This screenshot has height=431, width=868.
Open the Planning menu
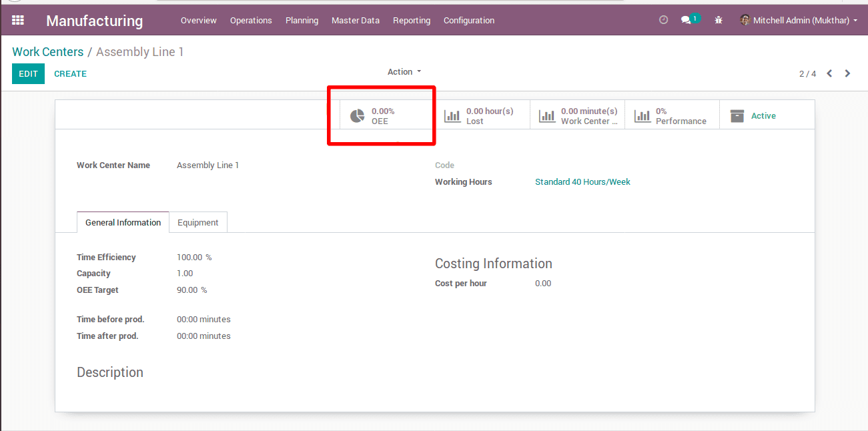(302, 20)
